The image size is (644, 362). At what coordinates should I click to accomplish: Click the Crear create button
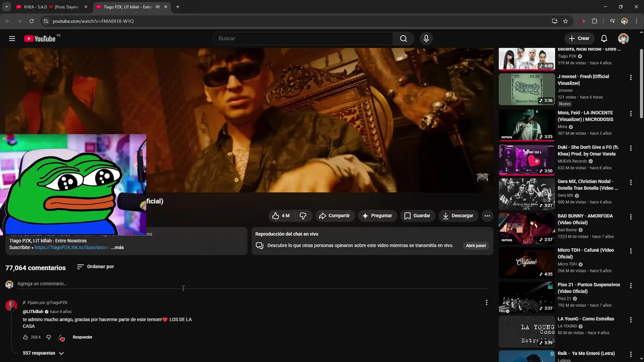click(x=579, y=39)
